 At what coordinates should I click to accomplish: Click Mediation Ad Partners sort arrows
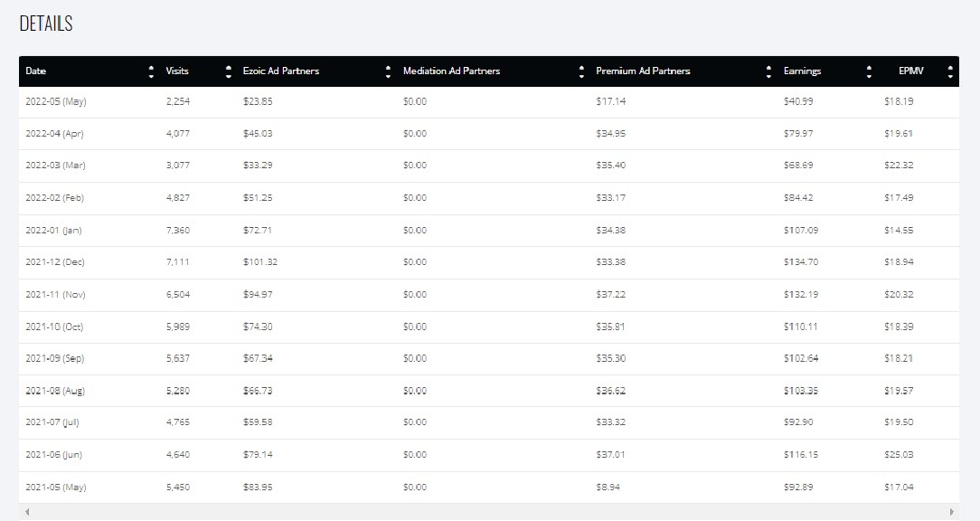pyautogui.click(x=581, y=71)
